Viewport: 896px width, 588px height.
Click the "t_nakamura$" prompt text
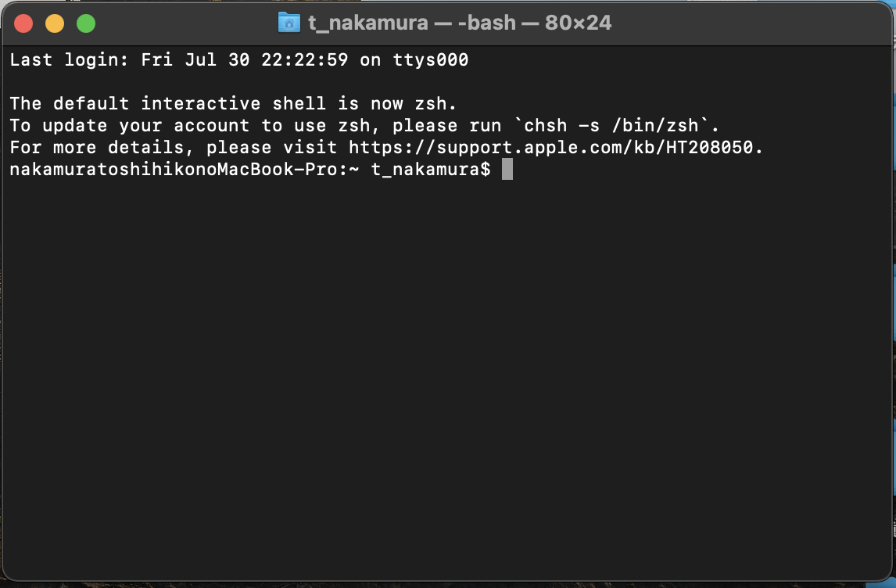pyautogui.click(x=431, y=170)
